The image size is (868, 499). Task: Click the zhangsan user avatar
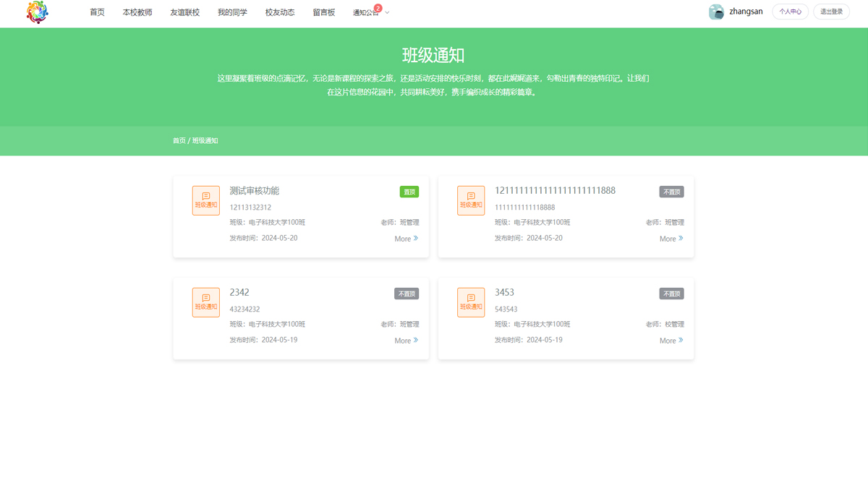coord(716,12)
